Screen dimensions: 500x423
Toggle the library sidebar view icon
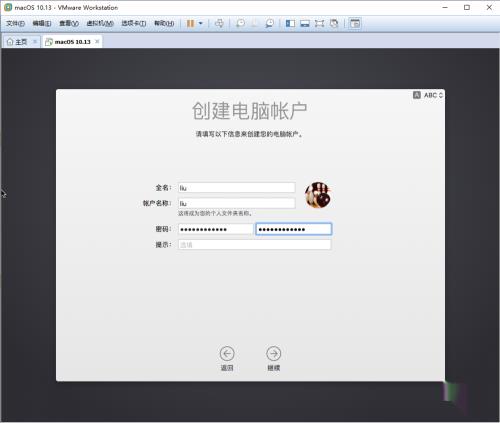click(290, 23)
